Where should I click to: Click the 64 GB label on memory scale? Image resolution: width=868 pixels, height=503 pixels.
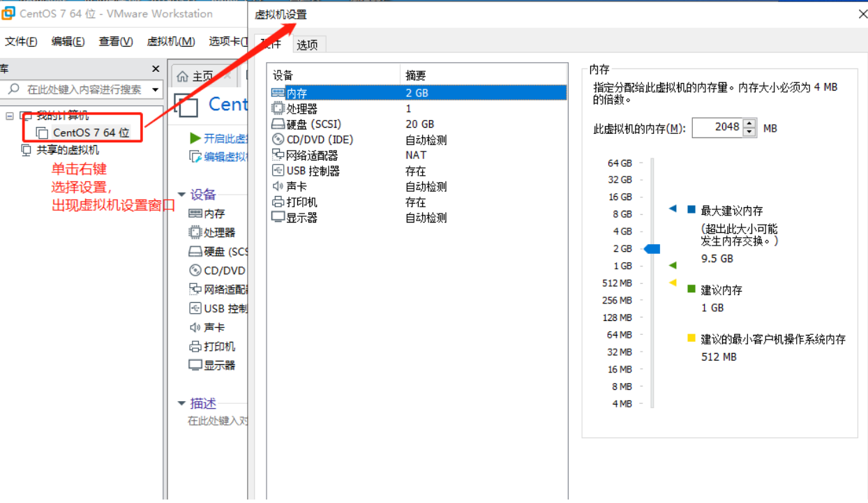pyautogui.click(x=620, y=163)
